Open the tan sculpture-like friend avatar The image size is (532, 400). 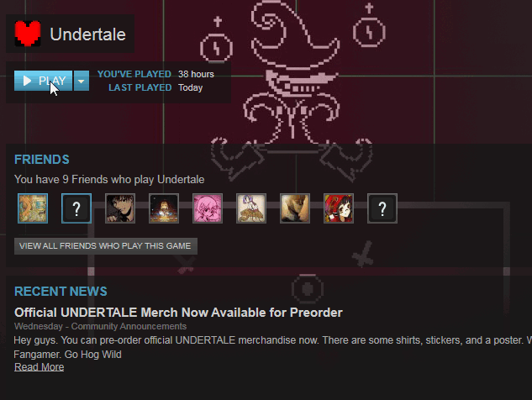[x=295, y=208]
